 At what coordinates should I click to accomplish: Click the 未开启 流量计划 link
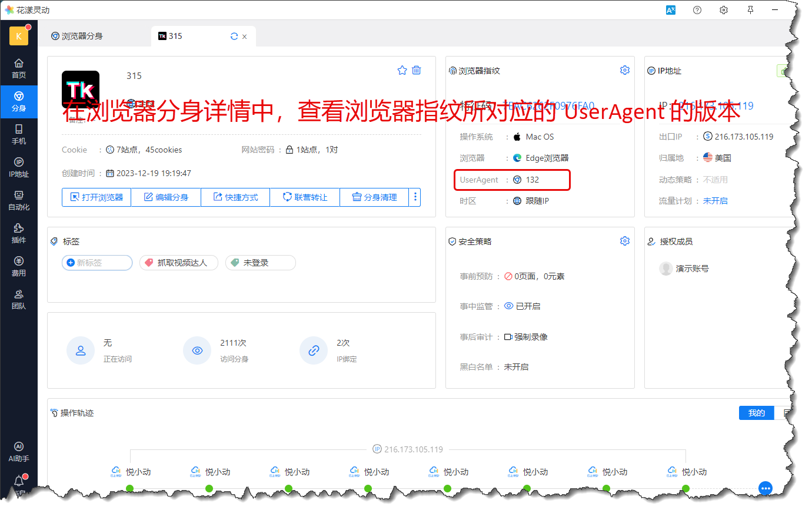pyautogui.click(x=716, y=201)
